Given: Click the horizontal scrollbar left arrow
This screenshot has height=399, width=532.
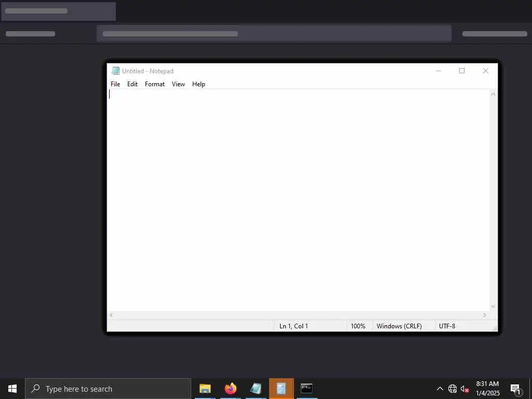Looking at the screenshot, I should pos(111,315).
